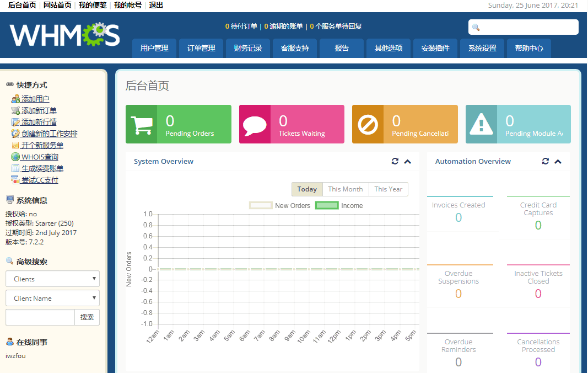Open the 用户管理 menu
Image resolution: width=588 pixels, height=373 pixels.
click(154, 48)
